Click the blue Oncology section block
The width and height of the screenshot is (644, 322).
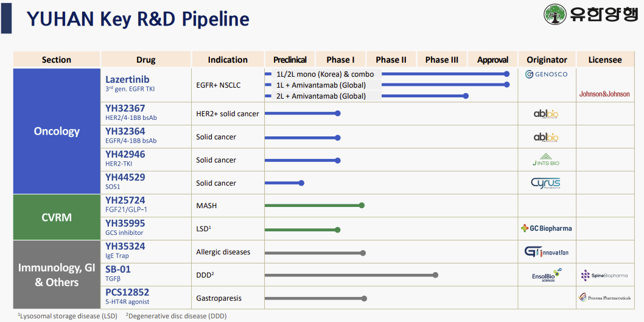tap(57, 131)
